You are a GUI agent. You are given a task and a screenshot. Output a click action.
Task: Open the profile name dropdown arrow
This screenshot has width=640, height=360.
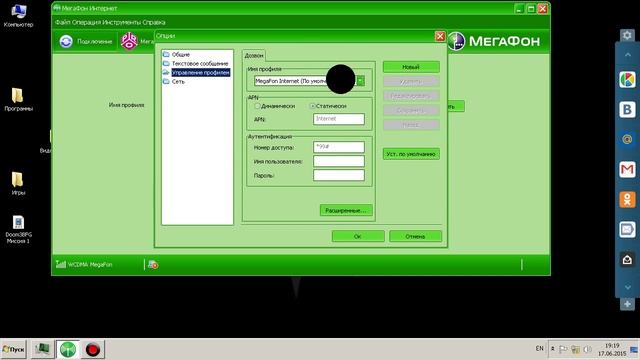pyautogui.click(x=360, y=81)
